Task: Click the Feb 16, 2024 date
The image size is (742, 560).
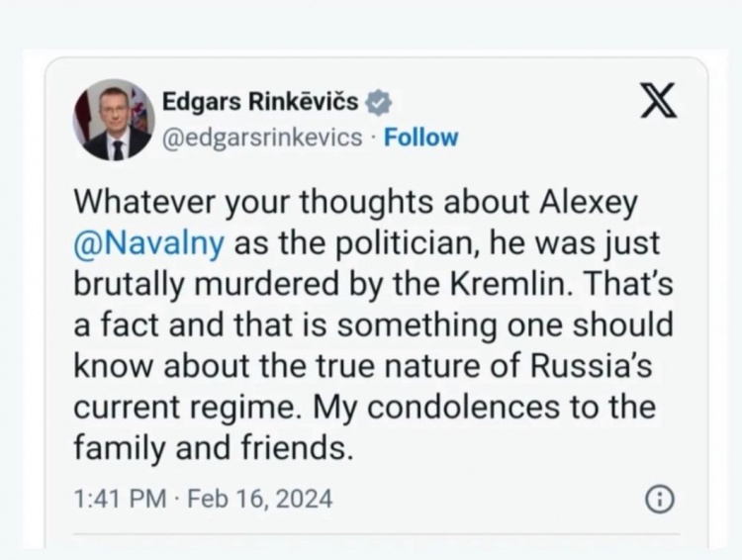Action: 260,499
